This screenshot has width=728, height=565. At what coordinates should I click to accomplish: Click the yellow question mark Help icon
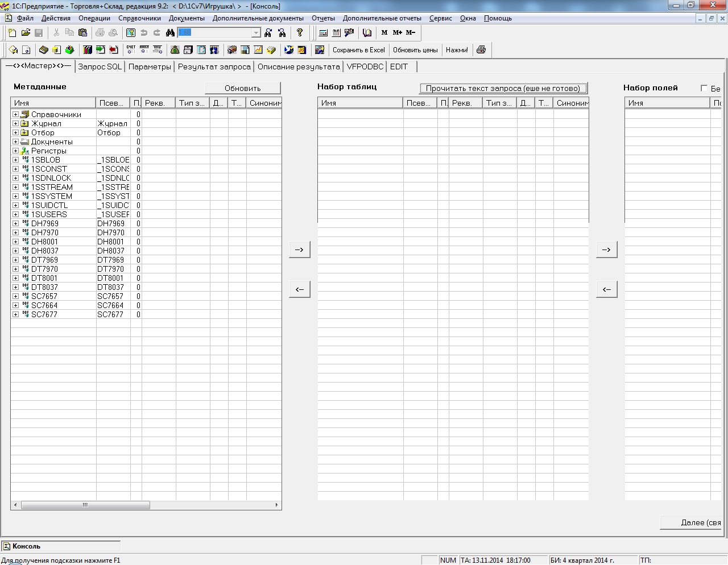pos(300,32)
